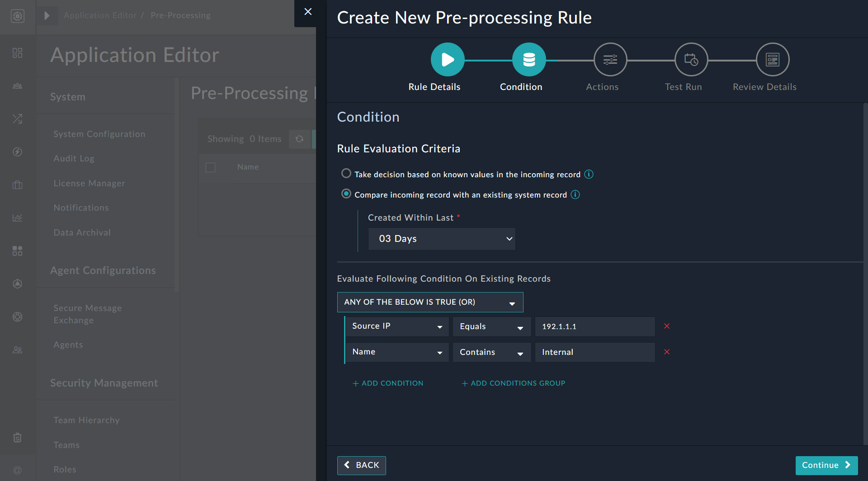
Task: Remove the Name Contains Internal condition row
Action: (667, 352)
